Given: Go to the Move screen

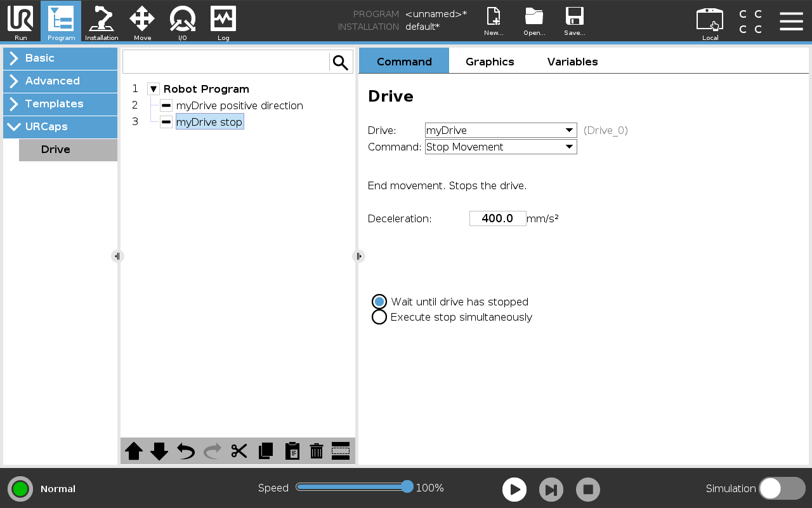Looking at the screenshot, I should (142, 22).
